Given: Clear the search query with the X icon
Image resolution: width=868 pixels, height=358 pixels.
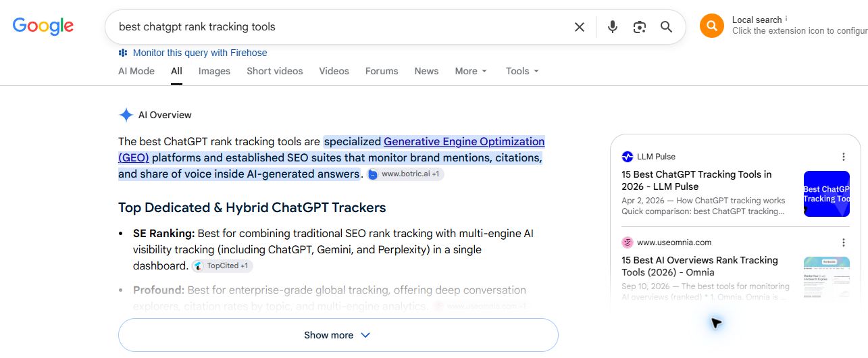Looking at the screenshot, I should [x=580, y=27].
